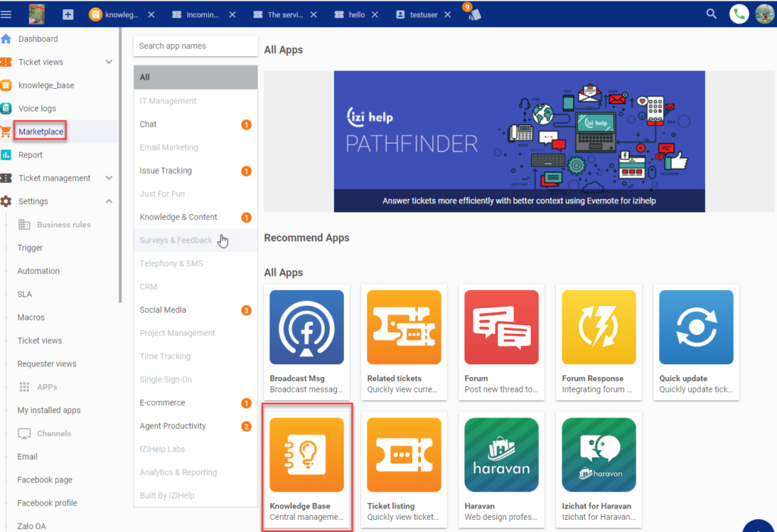
Task: Close the hello tab
Action: point(375,14)
